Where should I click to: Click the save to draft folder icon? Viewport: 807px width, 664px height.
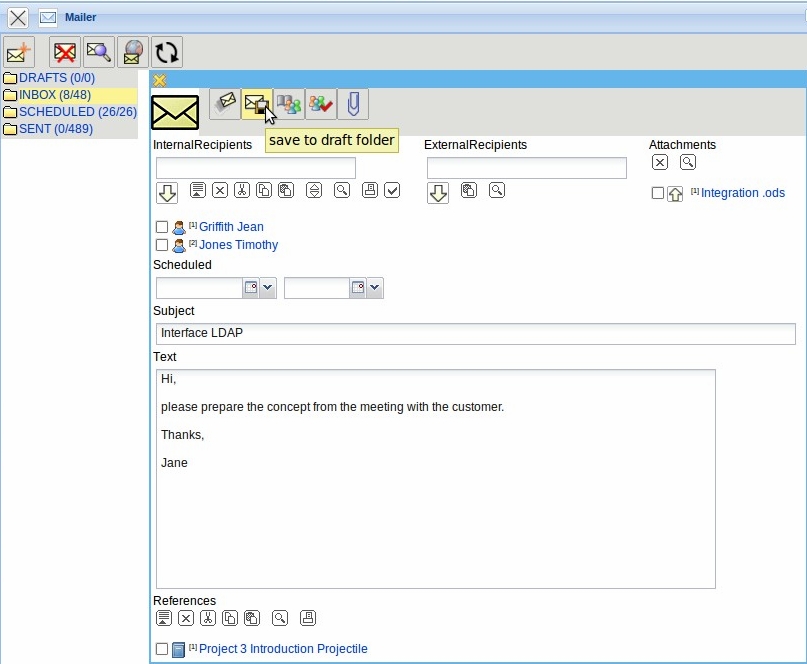[256, 104]
